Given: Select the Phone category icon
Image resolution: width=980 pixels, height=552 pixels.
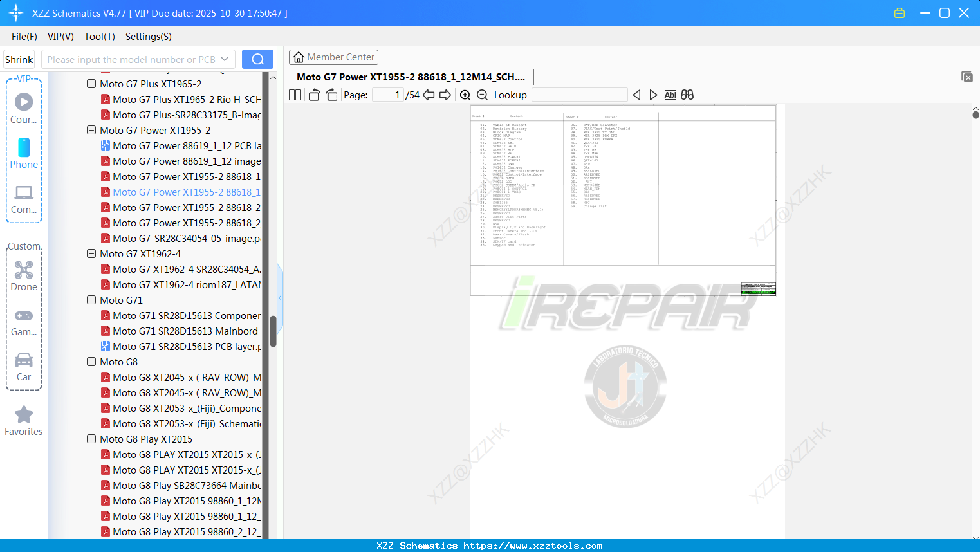Looking at the screenshot, I should (24, 147).
